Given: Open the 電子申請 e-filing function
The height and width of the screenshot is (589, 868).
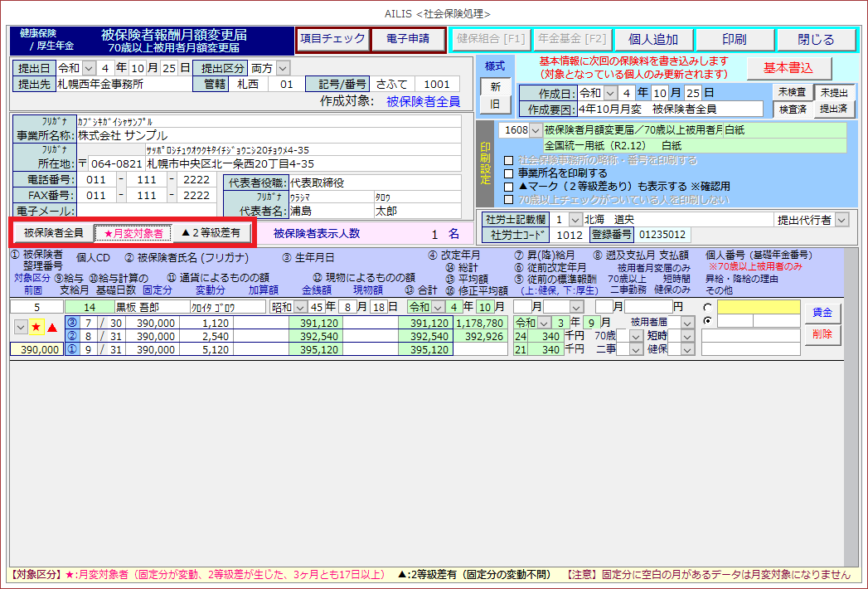Looking at the screenshot, I should click(x=406, y=39).
